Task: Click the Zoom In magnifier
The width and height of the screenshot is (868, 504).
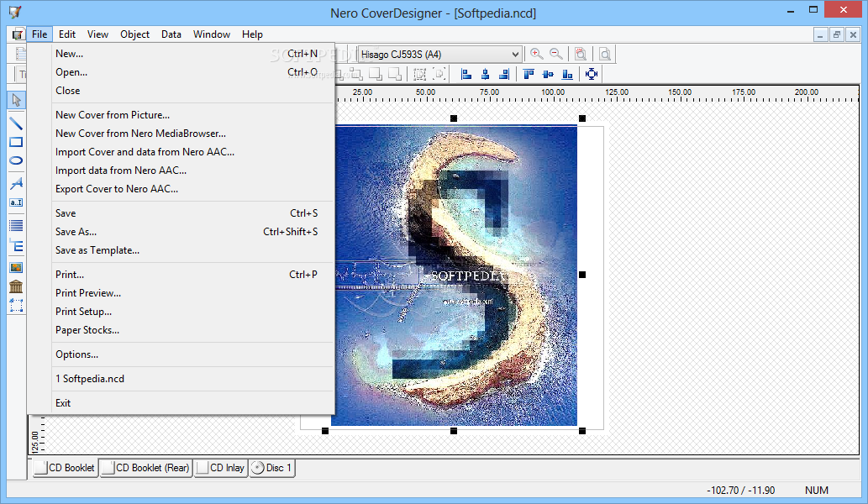Action: click(x=536, y=55)
